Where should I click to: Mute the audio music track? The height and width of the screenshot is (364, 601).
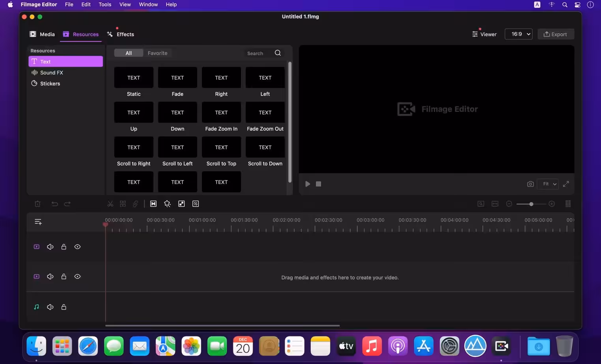pos(50,307)
